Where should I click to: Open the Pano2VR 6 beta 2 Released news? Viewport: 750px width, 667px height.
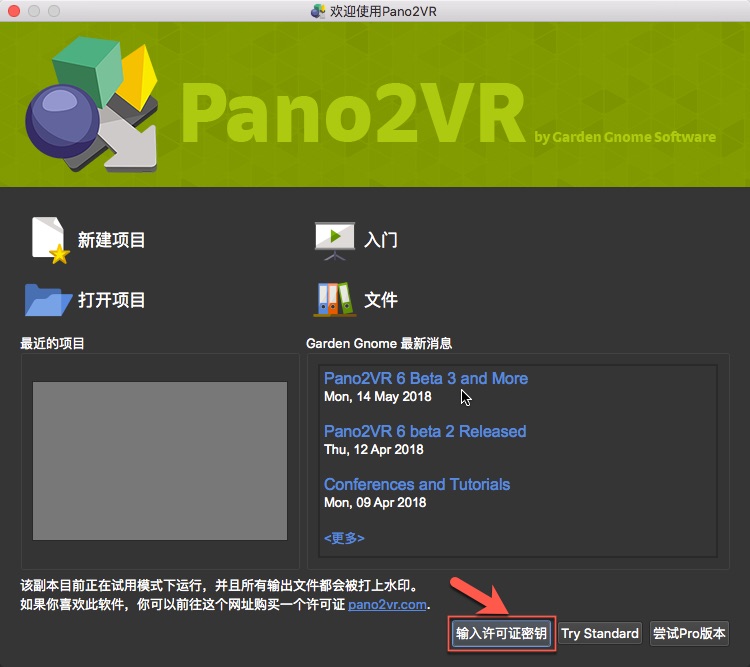(x=424, y=432)
